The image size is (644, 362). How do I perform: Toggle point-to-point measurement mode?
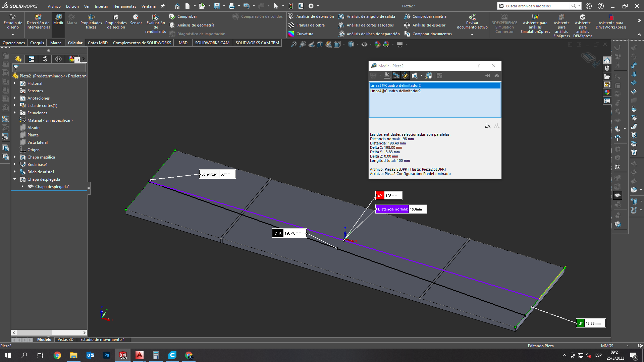[405, 75]
